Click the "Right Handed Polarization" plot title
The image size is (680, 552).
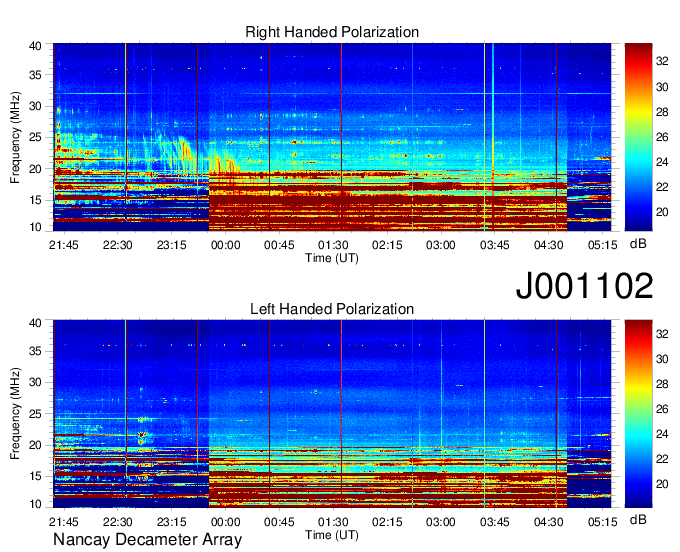click(x=332, y=32)
